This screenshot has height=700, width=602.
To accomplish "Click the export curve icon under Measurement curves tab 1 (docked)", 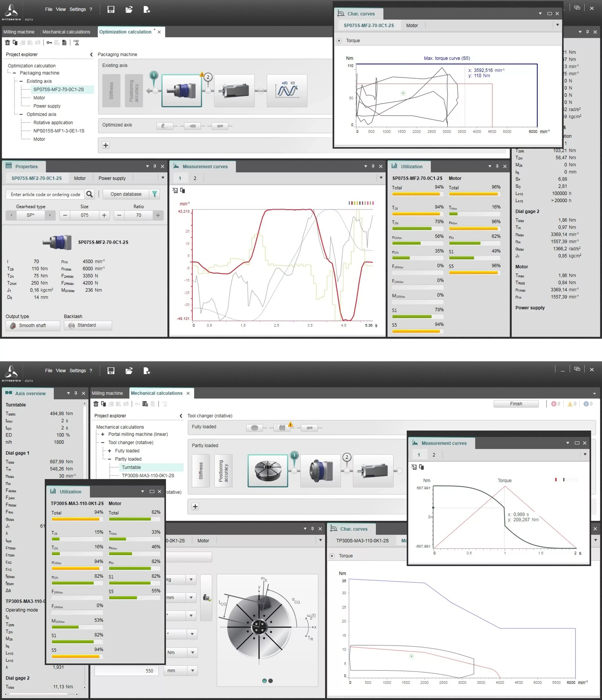I will tap(175, 190).
